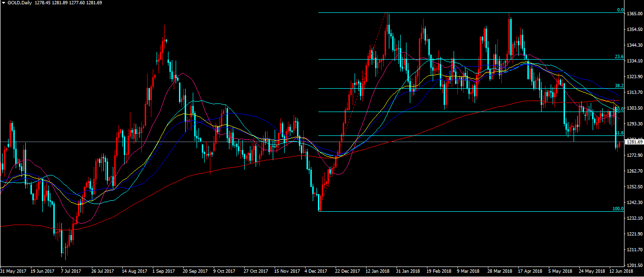Click the 1303.50 price axis label
This screenshot has height=277, width=644.
click(634, 108)
